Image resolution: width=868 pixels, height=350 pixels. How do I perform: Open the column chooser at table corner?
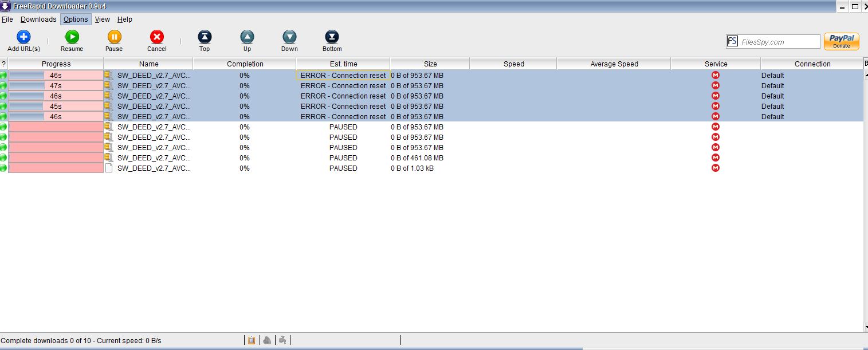(x=865, y=64)
